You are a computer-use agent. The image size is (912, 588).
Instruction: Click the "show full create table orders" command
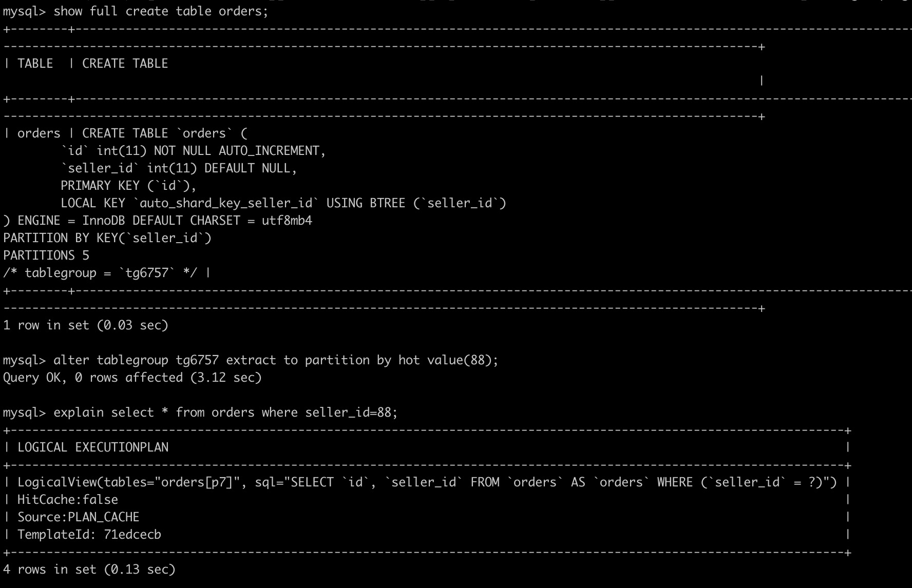(160, 11)
